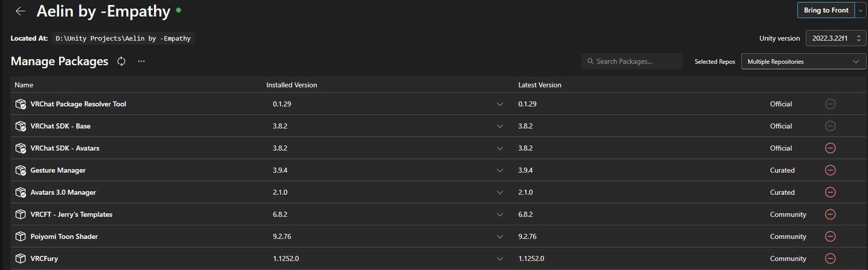Select the VRChat Package Resolver Tool name
Screen dimensions: 868x270
click(x=78, y=104)
